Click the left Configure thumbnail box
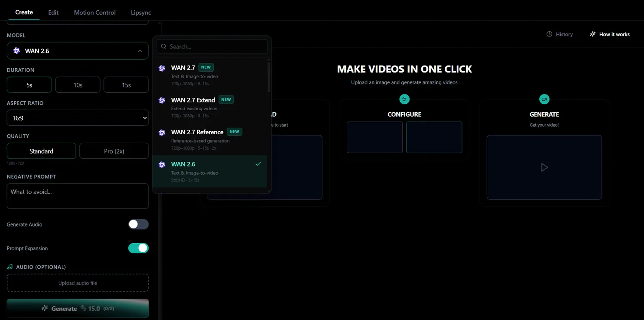This screenshot has width=644, height=320. (375, 137)
